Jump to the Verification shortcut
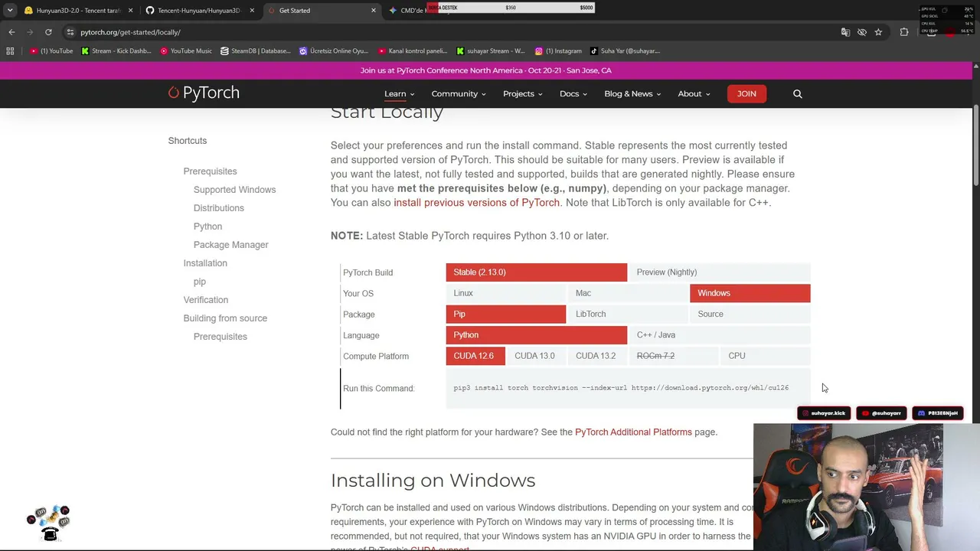The height and width of the screenshot is (551, 980). coord(205,300)
